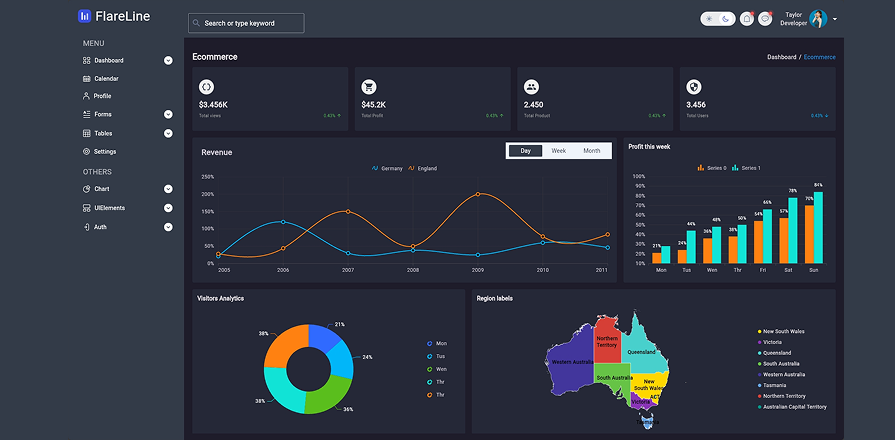The height and width of the screenshot is (440, 895).
Task: Toggle Queensland legend entry
Action: (x=774, y=353)
